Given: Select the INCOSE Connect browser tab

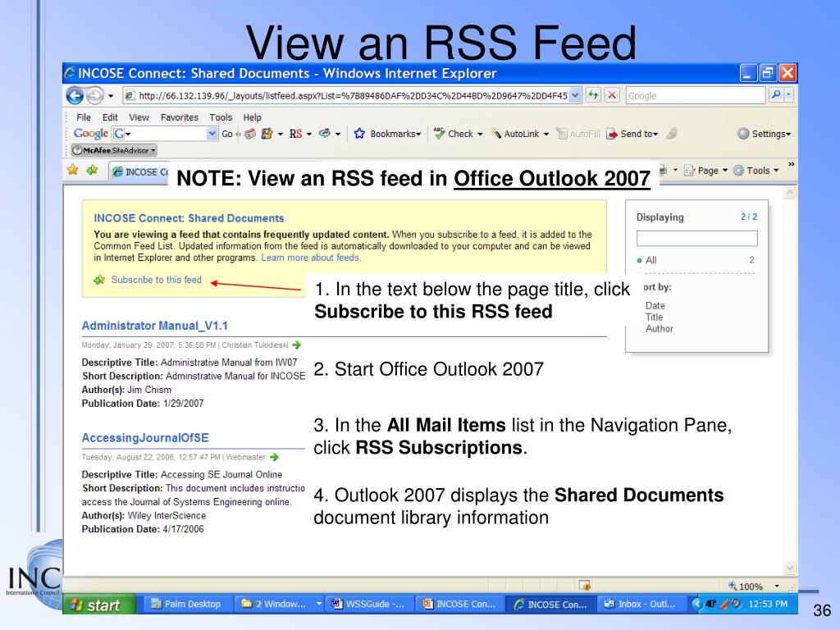Looking at the screenshot, I should point(139,171).
